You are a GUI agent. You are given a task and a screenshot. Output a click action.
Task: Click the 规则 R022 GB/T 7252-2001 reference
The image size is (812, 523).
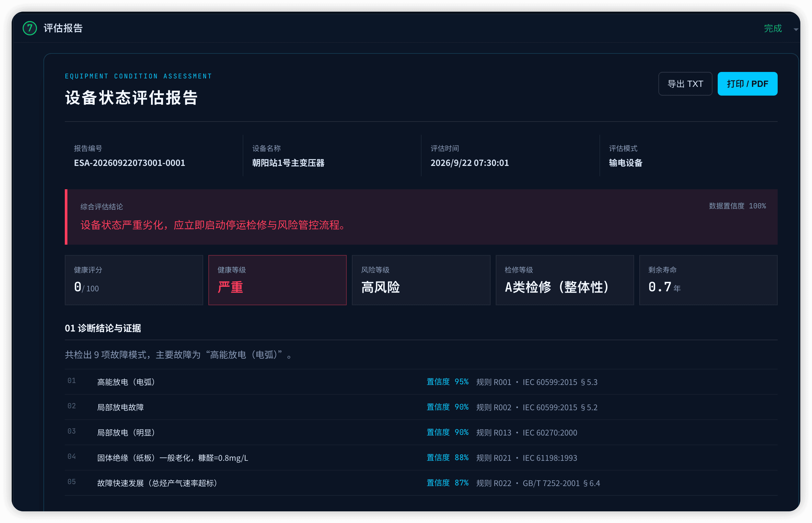click(x=538, y=483)
